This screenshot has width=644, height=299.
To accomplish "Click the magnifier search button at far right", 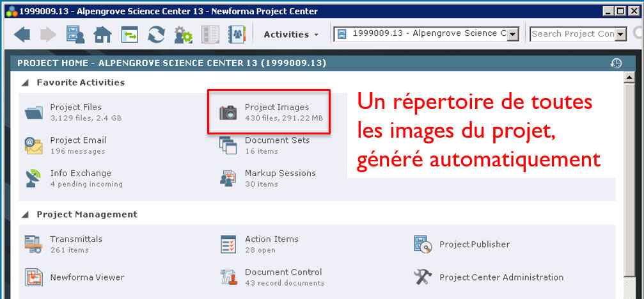I will [x=639, y=34].
